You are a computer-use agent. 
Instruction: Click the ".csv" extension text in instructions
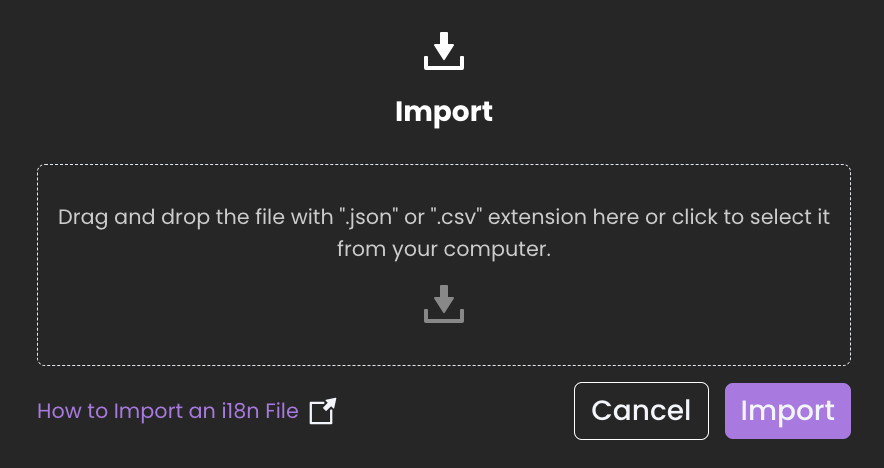coord(457,217)
